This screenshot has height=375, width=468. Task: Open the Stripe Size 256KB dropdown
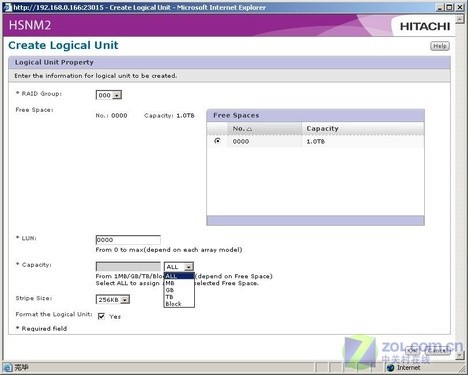tap(113, 299)
